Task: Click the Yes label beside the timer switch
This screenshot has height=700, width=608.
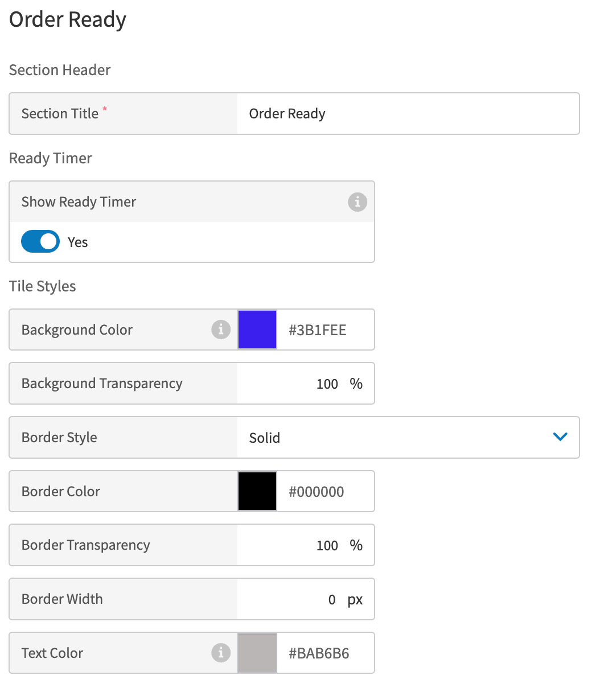Action: pos(77,242)
